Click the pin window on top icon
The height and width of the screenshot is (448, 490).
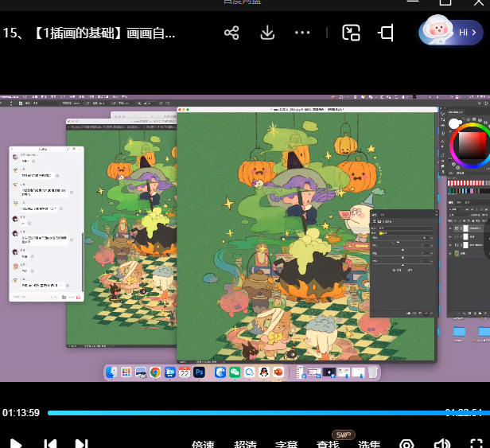387,33
